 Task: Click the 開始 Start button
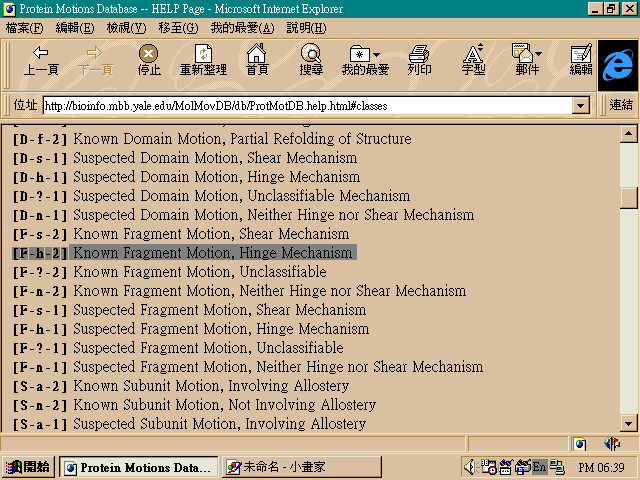pyautogui.click(x=28, y=467)
